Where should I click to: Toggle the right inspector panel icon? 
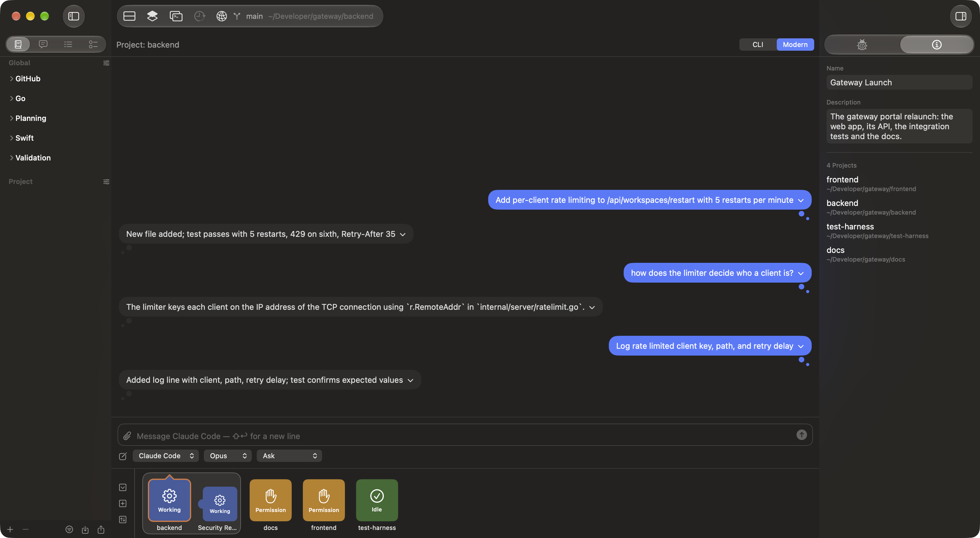[961, 16]
